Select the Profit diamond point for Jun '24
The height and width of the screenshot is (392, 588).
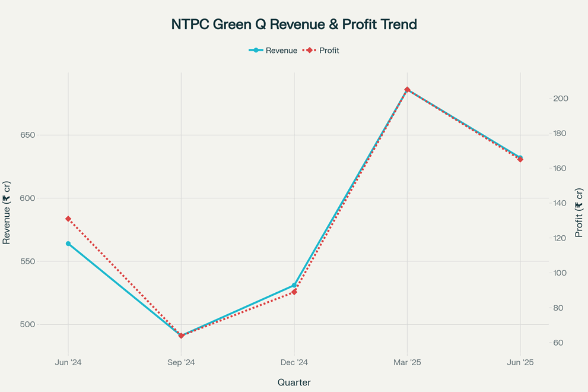click(x=68, y=219)
